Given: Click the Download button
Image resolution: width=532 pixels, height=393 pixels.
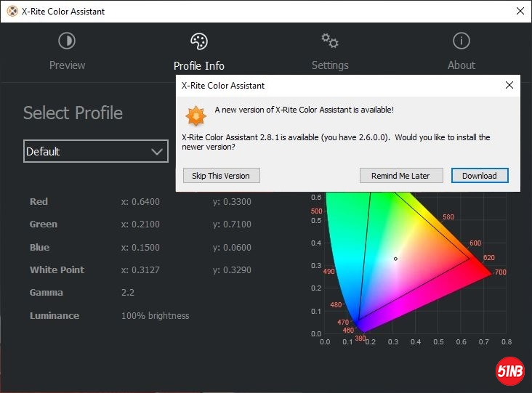Looking at the screenshot, I should (480, 176).
